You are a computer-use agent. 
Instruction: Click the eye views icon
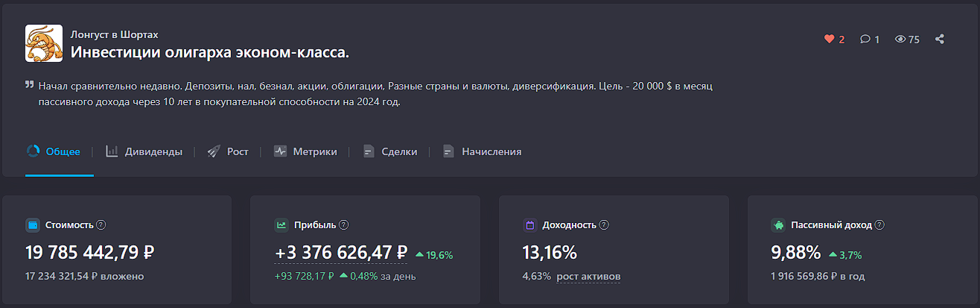pos(900,40)
